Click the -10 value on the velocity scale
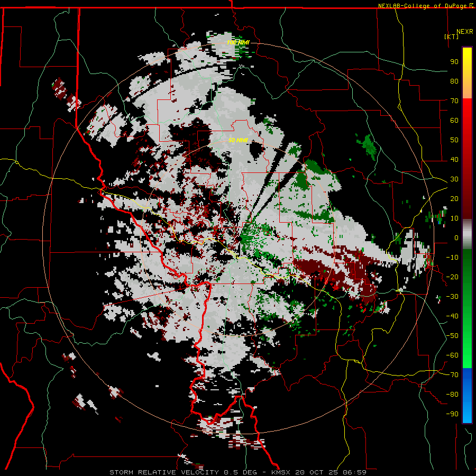 coord(452,258)
